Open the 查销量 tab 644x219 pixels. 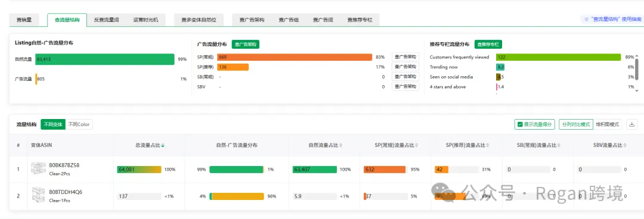pos(24,20)
